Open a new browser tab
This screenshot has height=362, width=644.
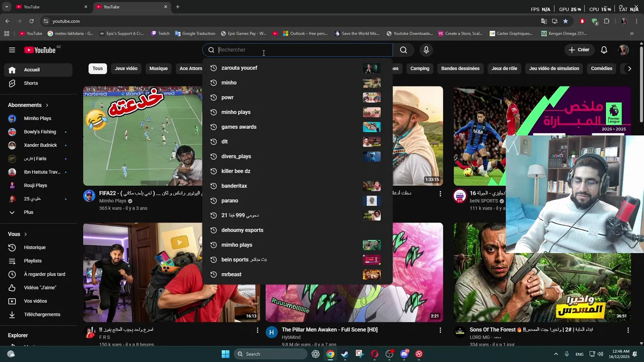[178, 7]
